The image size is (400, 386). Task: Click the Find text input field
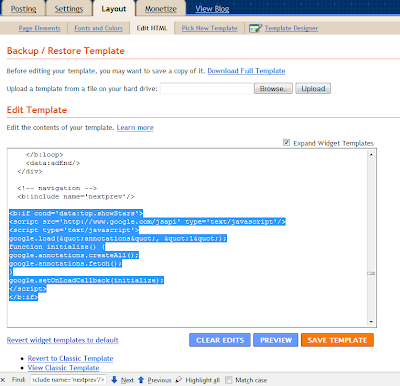click(x=69, y=380)
